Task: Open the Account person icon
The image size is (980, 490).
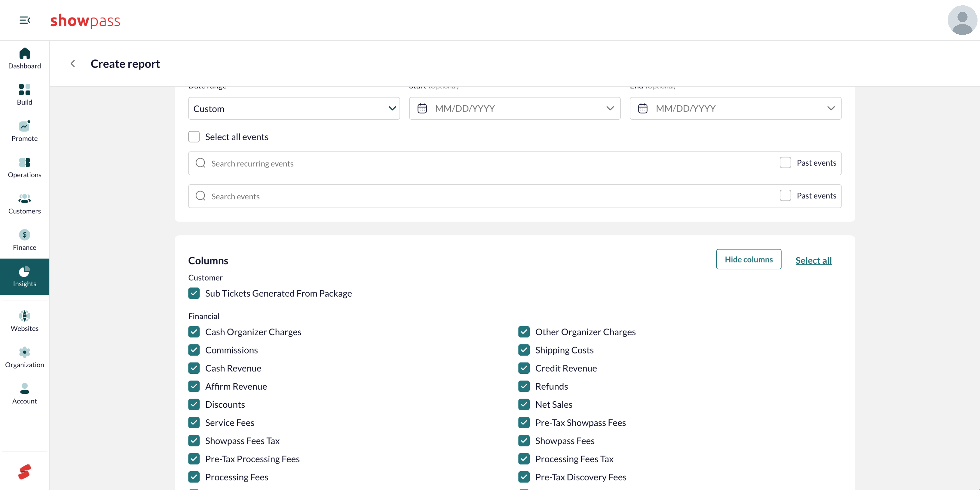Action: tap(24, 388)
